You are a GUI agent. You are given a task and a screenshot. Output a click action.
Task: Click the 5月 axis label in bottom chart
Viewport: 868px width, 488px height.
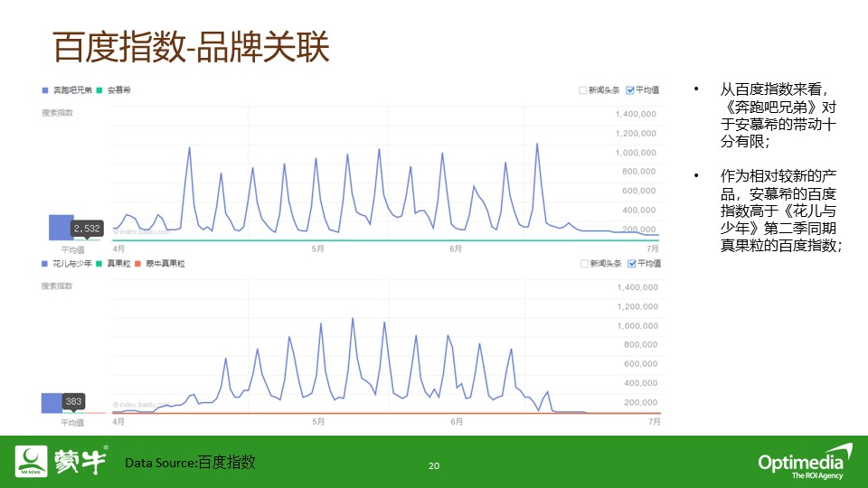(x=318, y=422)
